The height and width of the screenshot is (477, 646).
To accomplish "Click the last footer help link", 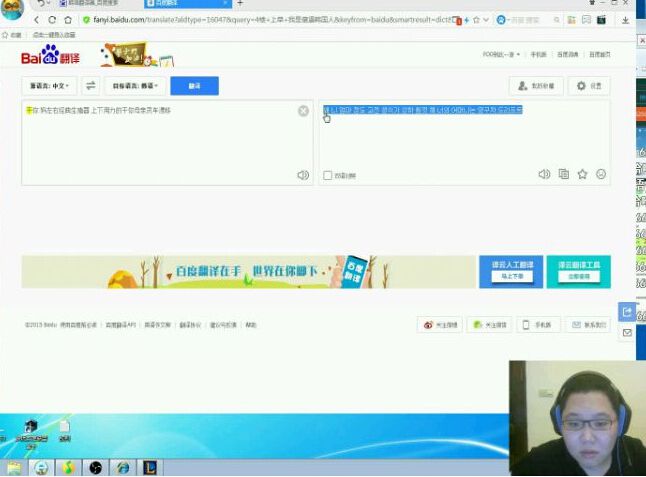I will click(x=250, y=325).
